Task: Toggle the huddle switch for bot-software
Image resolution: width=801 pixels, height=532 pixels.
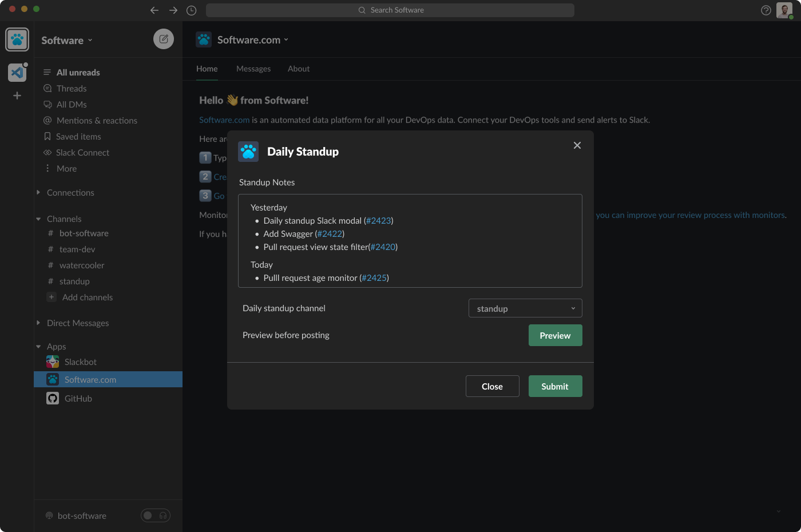Action: point(156,515)
